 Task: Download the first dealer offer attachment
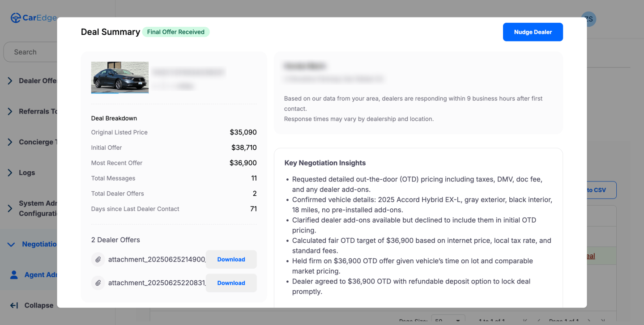point(231,259)
